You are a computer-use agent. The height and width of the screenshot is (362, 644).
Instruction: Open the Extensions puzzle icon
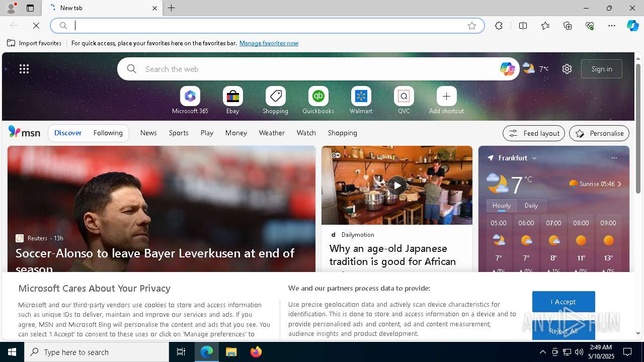(x=499, y=26)
